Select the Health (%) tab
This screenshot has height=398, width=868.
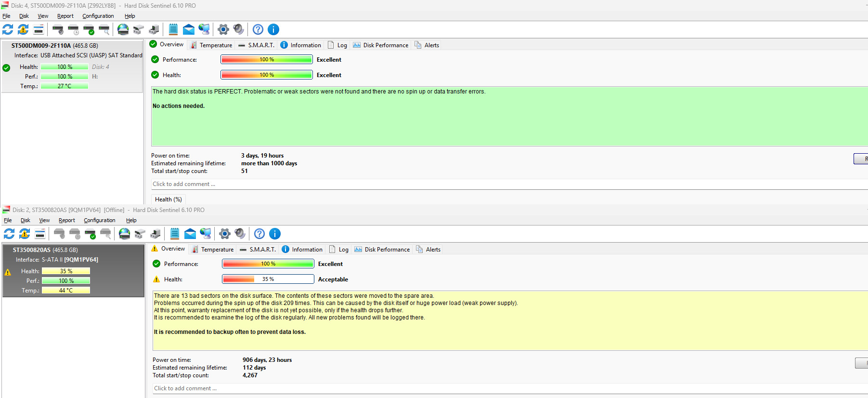[x=168, y=199]
